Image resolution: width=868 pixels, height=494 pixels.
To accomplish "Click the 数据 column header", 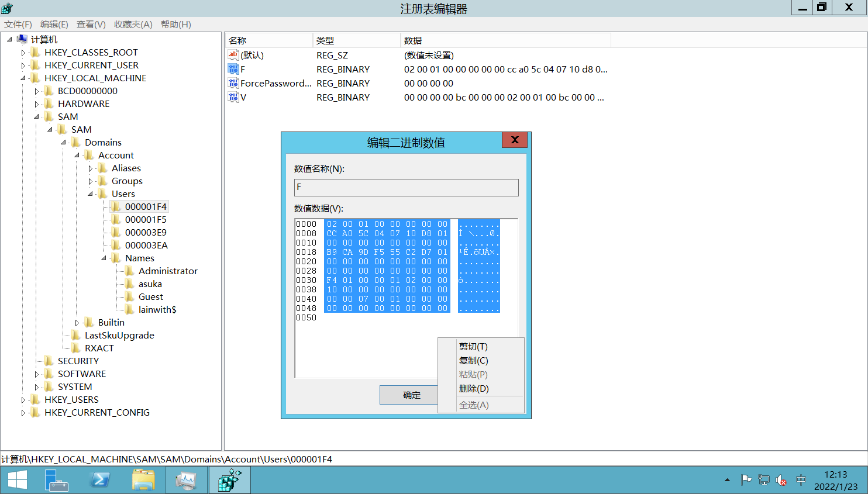I will click(505, 40).
